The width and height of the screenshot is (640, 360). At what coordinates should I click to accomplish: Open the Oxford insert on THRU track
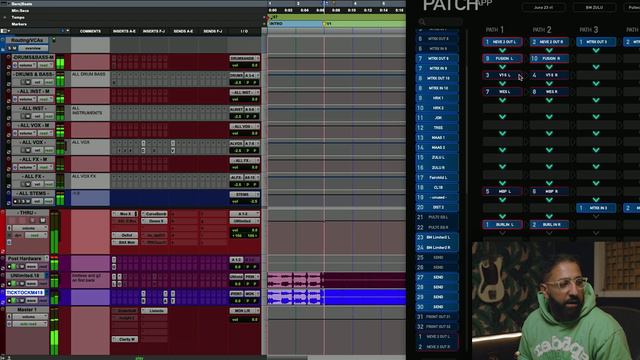pos(125,235)
